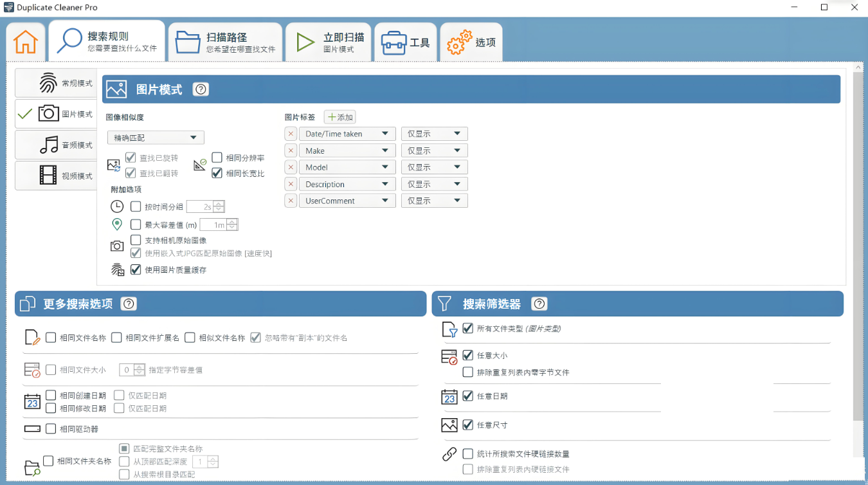Viewport: 868px width, 485px height.
Task: Uncheck the 任意尺寸 filter checkbox
Action: [x=468, y=425]
